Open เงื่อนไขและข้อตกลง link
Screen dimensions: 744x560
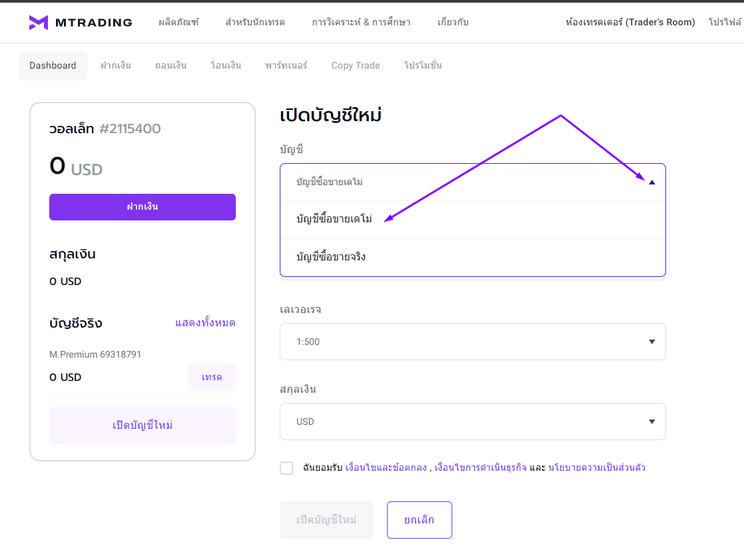(x=386, y=467)
